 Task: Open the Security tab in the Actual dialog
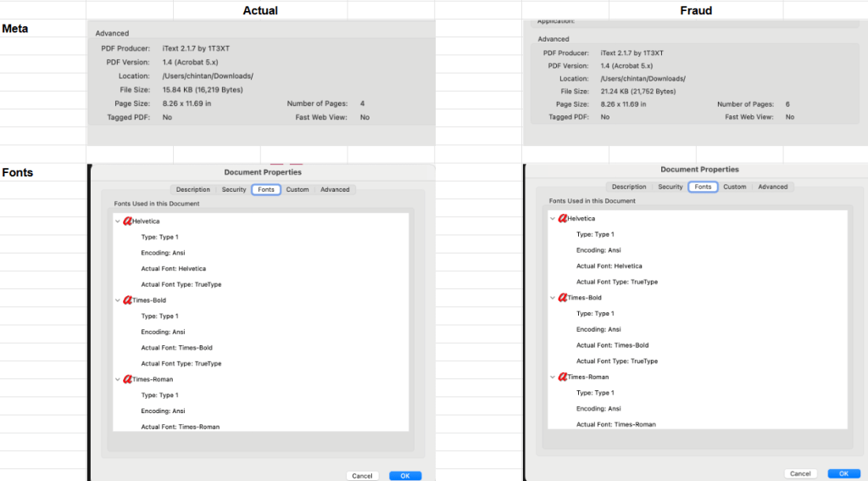(x=234, y=189)
